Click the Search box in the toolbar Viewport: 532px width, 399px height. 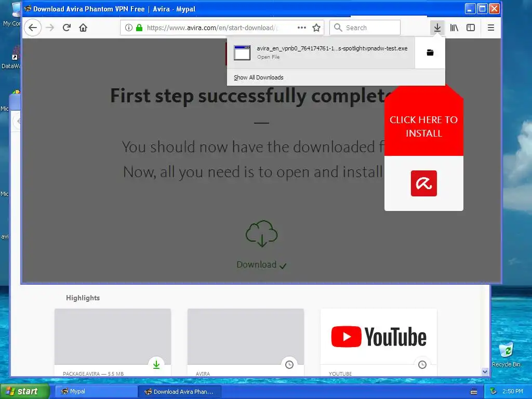(x=365, y=28)
